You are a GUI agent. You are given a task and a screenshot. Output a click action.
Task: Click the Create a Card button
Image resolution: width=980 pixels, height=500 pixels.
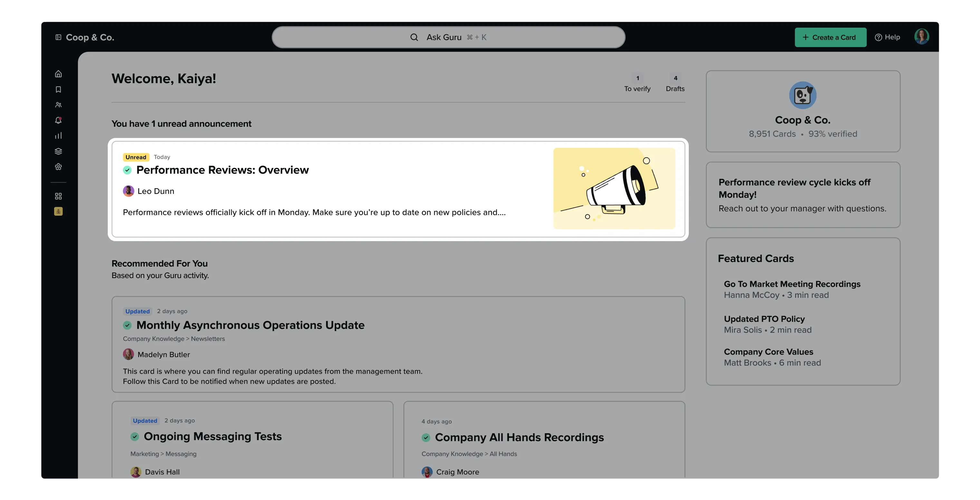830,37
